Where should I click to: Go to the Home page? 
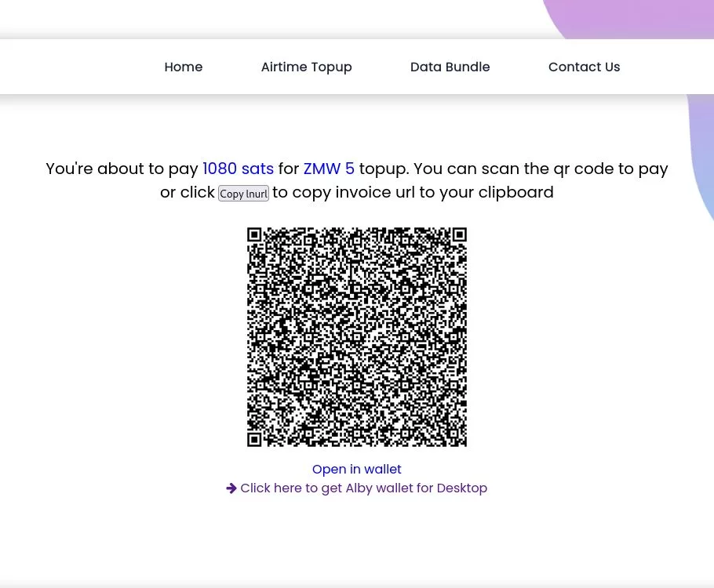click(x=184, y=67)
